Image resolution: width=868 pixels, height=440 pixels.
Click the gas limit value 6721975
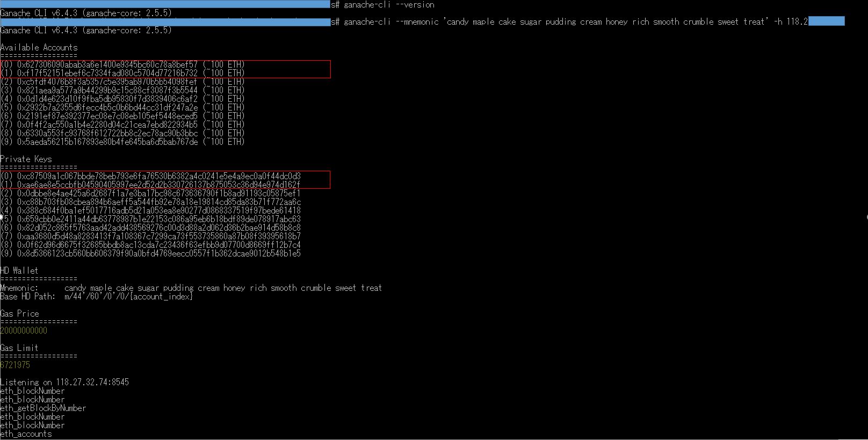tap(15, 365)
